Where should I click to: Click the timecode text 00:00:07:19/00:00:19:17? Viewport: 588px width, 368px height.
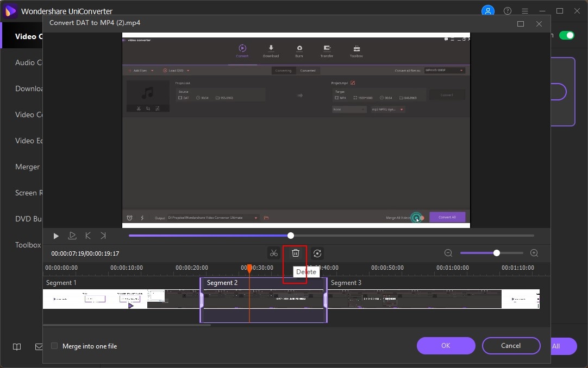point(85,253)
